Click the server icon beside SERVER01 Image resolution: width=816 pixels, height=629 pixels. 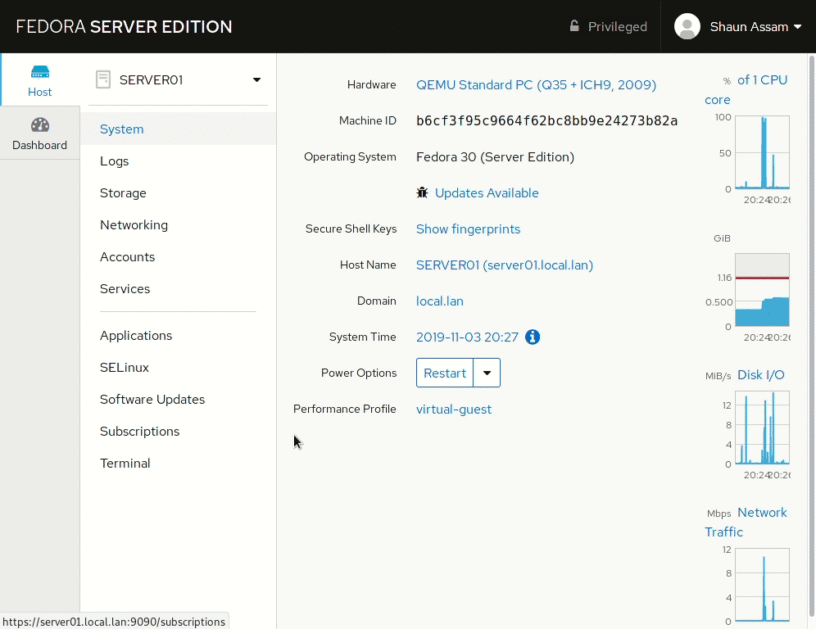click(x=102, y=80)
